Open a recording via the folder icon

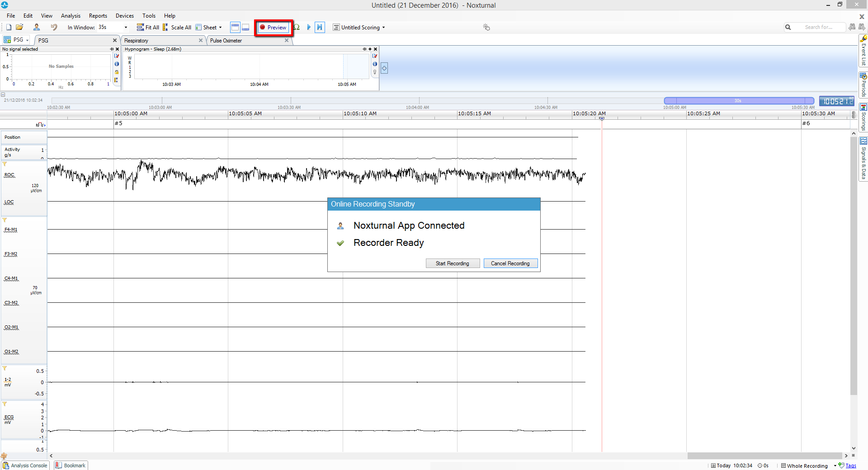[x=19, y=27]
